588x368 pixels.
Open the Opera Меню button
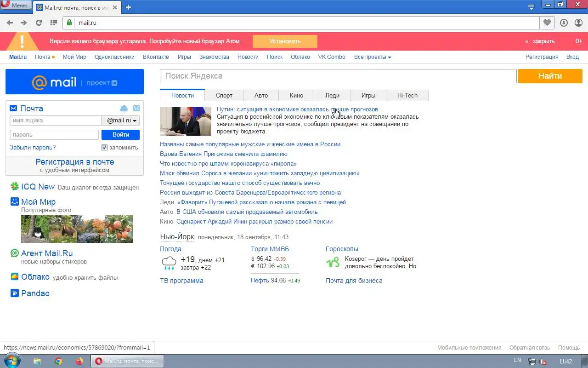click(x=16, y=6)
